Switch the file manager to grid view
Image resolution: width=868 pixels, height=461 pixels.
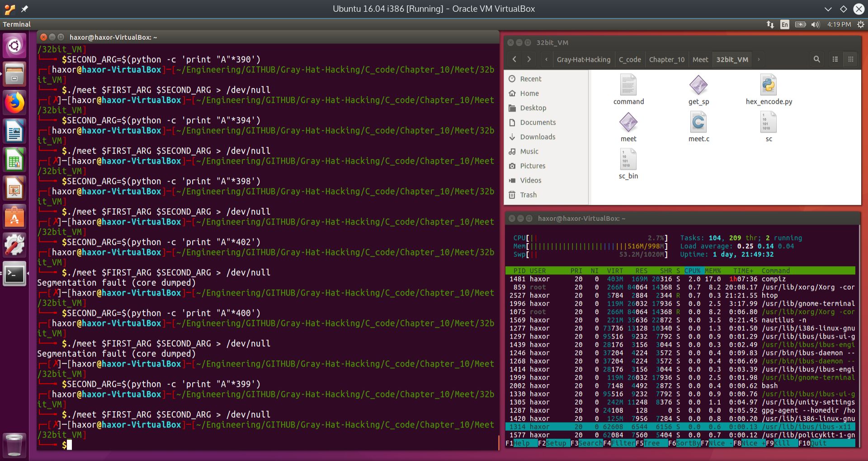click(851, 59)
